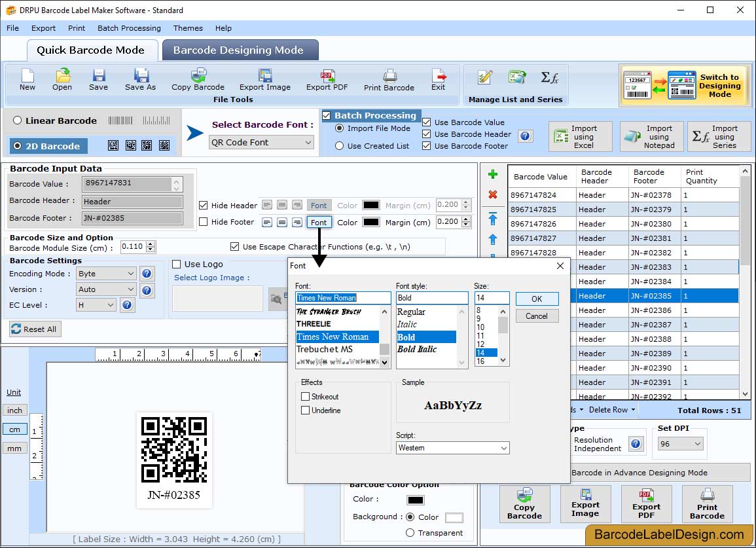Click the Save toolbar icon
The width and height of the screenshot is (756, 548).
(98, 80)
